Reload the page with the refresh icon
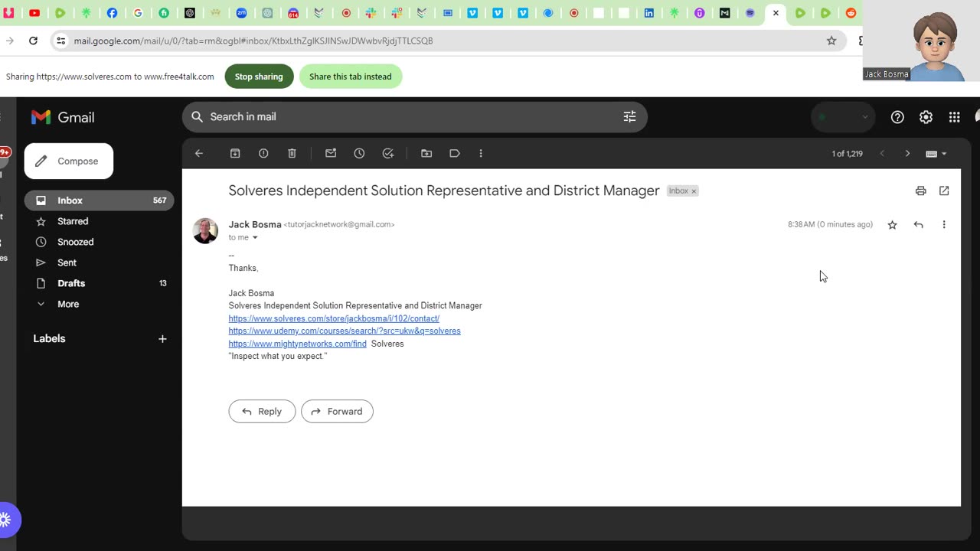This screenshot has height=551, width=980. click(x=33, y=41)
